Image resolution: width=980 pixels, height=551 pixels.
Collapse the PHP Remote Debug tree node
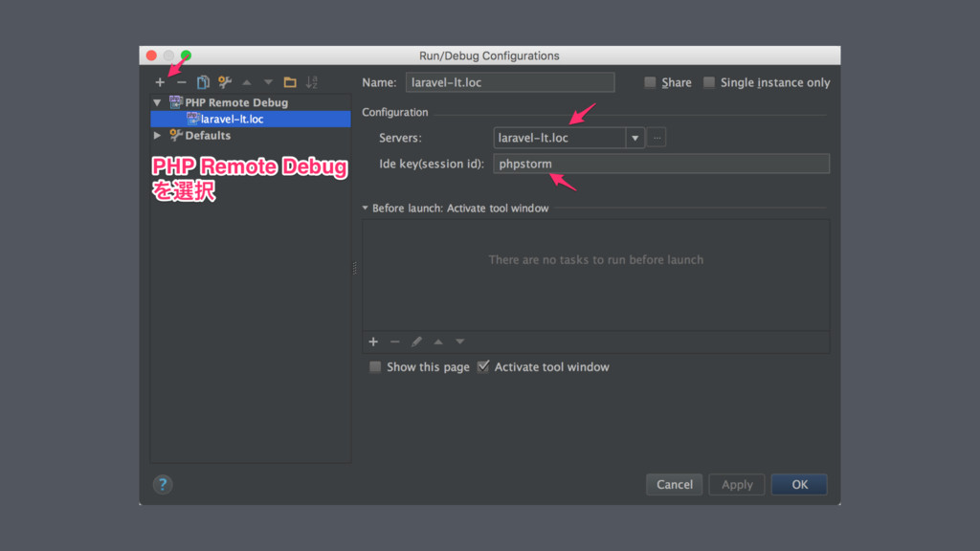coord(157,102)
